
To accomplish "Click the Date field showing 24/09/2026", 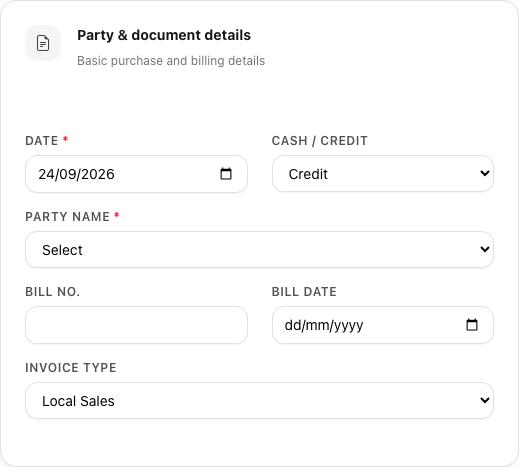I will 136,174.
